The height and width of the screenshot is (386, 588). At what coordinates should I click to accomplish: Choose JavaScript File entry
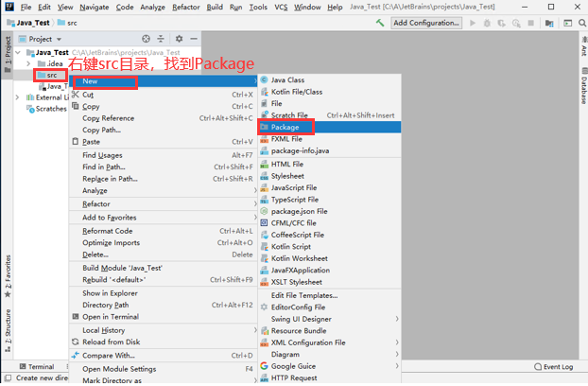329,187
